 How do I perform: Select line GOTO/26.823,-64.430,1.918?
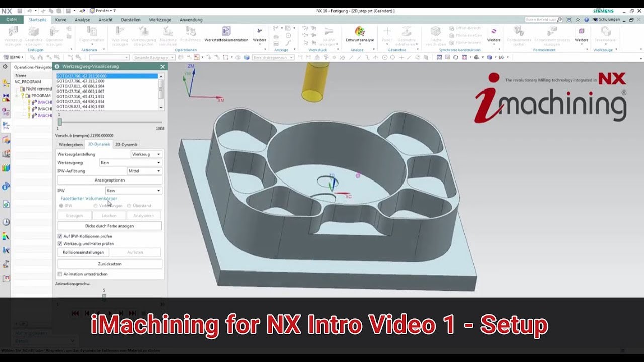tap(80, 107)
